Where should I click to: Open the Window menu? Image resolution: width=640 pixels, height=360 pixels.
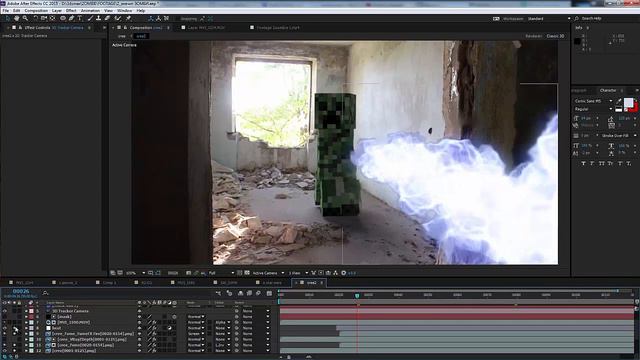pos(124,11)
